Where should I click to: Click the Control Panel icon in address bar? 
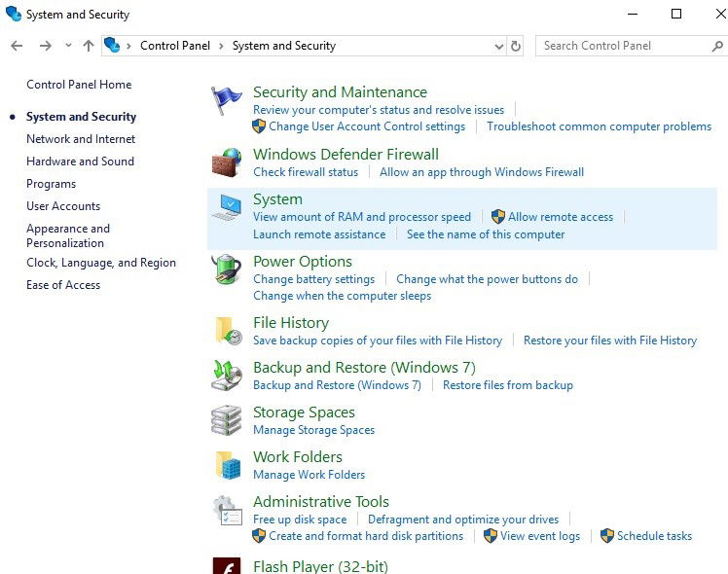coord(112,45)
